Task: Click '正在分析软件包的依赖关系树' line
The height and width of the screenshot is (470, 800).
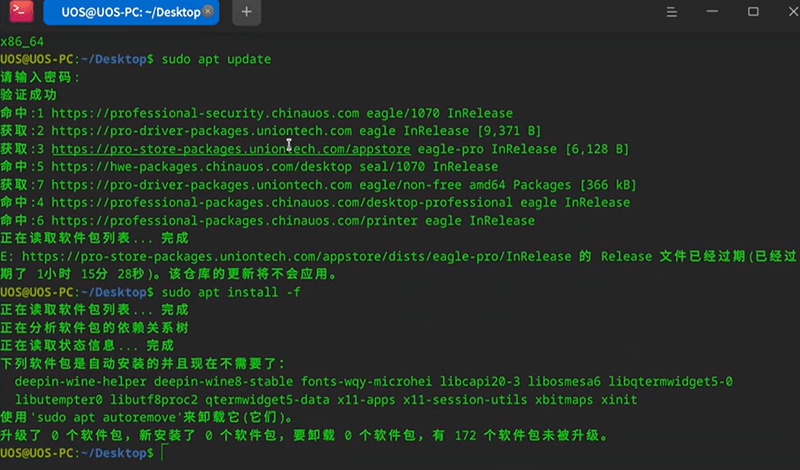Action: tap(94, 328)
